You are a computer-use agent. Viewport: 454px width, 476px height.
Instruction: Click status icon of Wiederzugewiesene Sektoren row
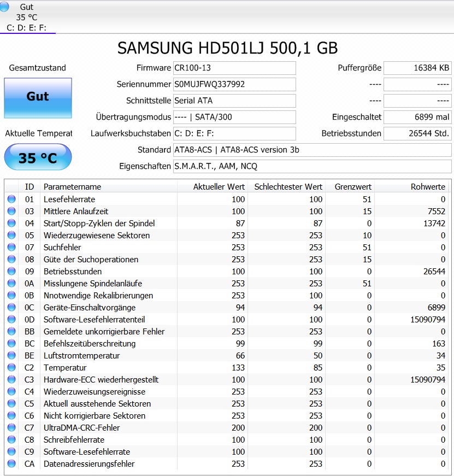pyautogui.click(x=11, y=236)
